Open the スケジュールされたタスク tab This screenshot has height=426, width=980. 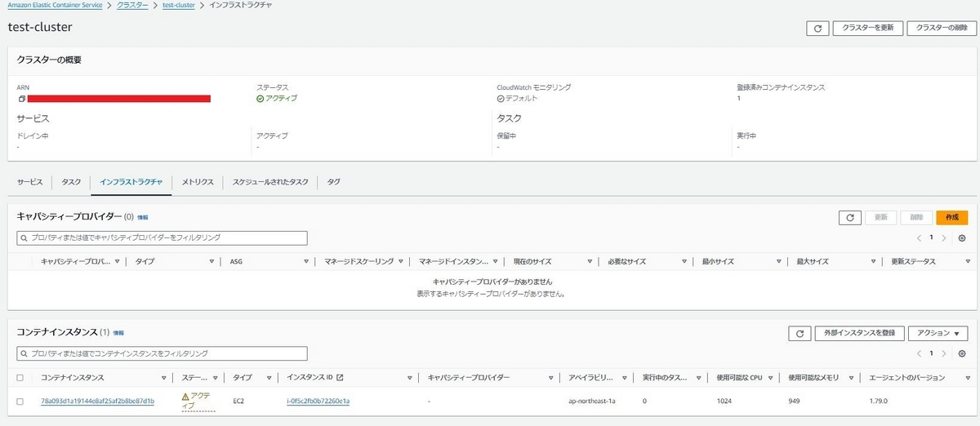click(270, 182)
